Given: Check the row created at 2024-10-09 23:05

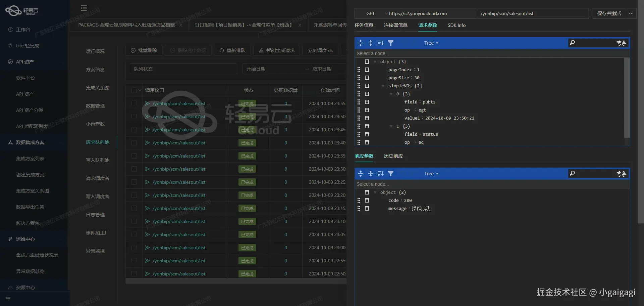Looking at the screenshot, I should click(134, 234).
